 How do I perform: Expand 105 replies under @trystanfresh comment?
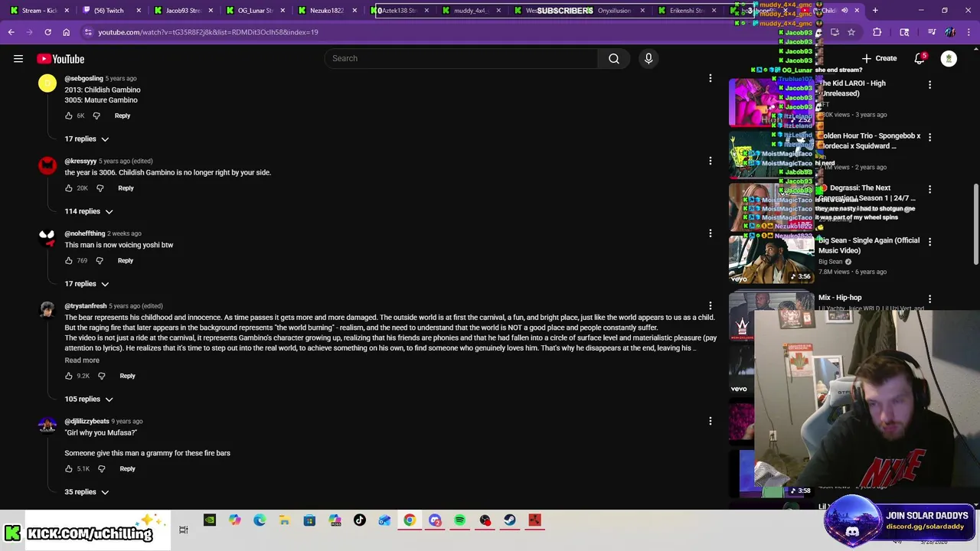(89, 399)
